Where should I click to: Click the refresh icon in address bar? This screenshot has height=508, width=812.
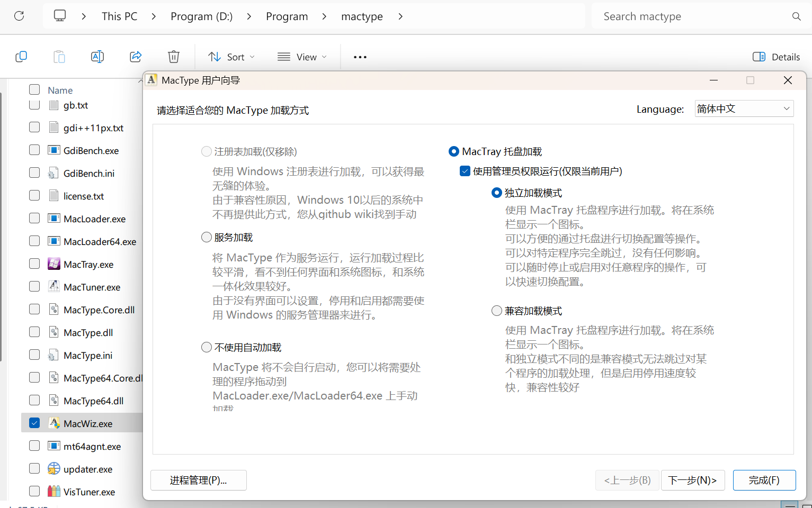click(x=19, y=16)
